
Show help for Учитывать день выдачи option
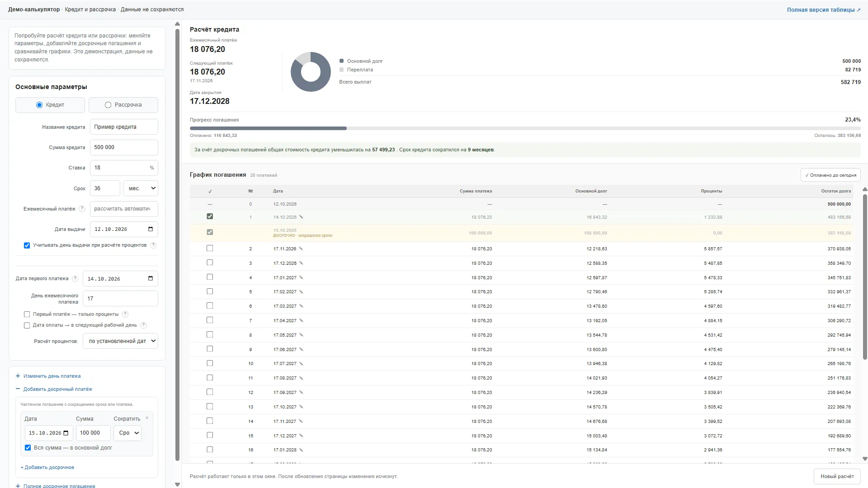coord(153,245)
